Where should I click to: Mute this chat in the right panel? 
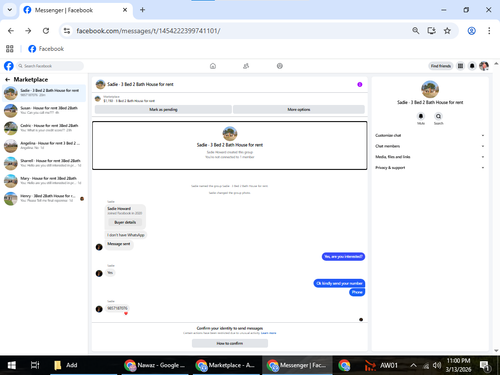[421, 116]
